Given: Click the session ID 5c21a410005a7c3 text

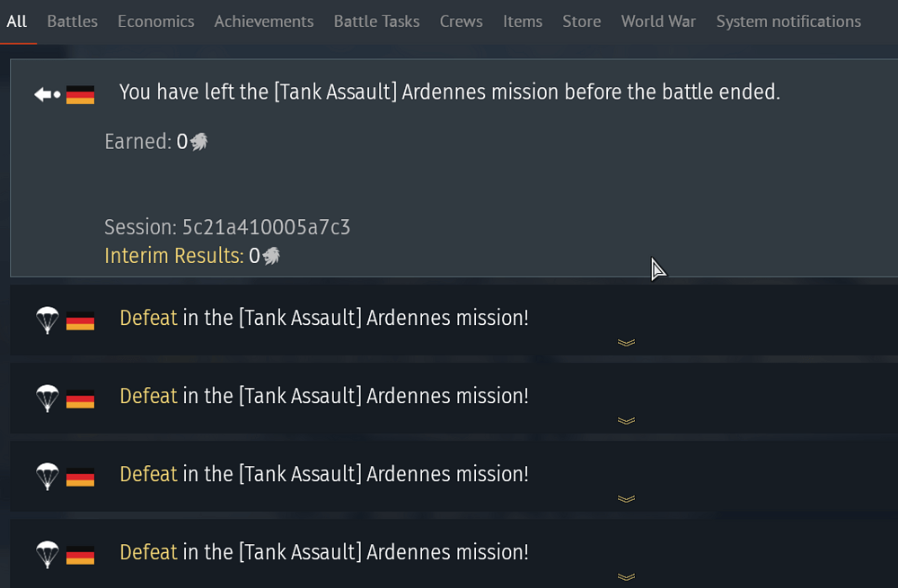Looking at the screenshot, I should [266, 227].
